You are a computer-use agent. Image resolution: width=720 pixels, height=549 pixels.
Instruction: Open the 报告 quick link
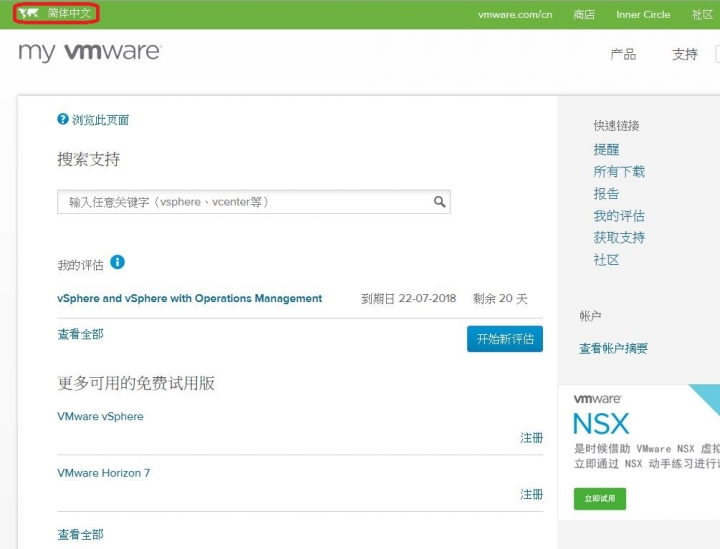click(x=606, y=194)
